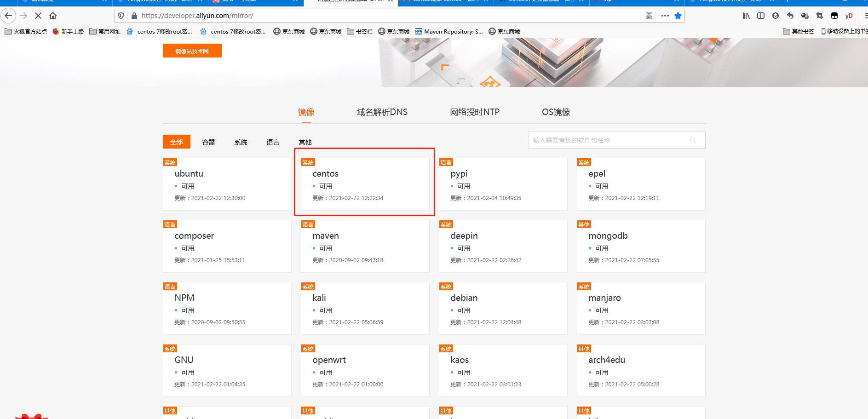
Task: Open the Tampermonkey extension icon
Action: 834,16
